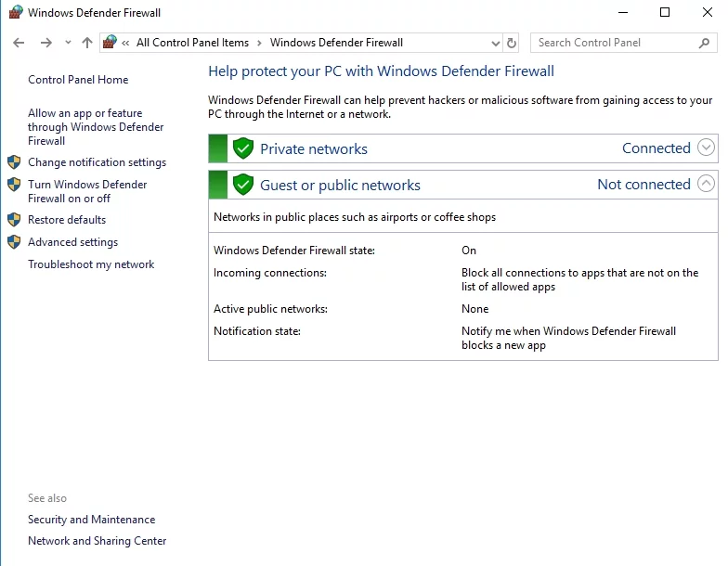Click the Up one level arrow
Screen dimensions: 728x566
[87, 43]
